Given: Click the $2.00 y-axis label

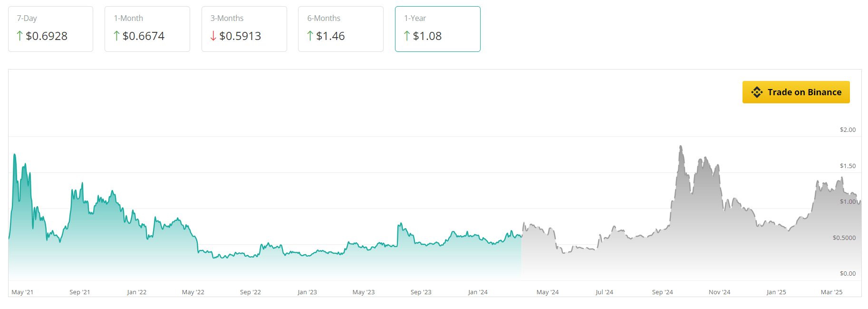Looking at the screenshot, I should tap(848, 130).
